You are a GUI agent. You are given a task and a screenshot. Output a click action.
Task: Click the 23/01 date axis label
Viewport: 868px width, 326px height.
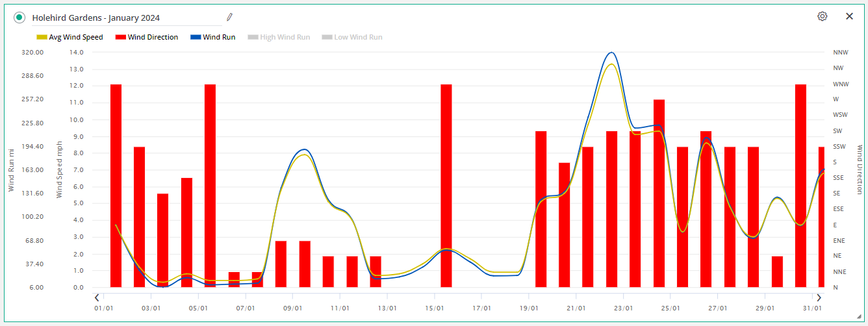623,308
